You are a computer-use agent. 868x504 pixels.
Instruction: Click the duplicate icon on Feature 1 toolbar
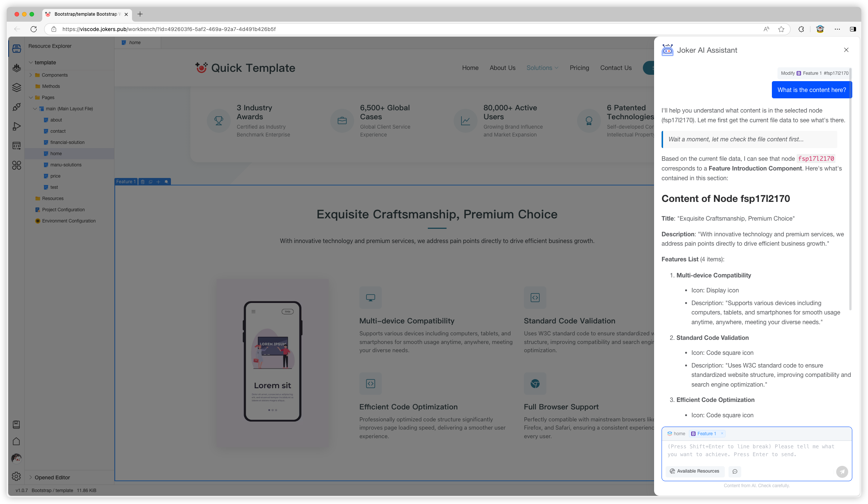tap(150, 182)
